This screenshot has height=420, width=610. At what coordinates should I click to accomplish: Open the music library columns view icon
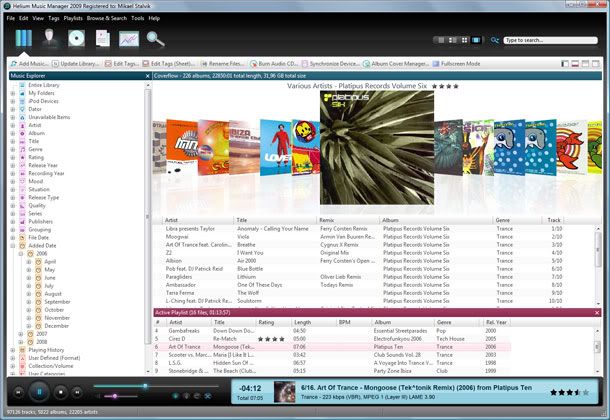coord(24,38)
